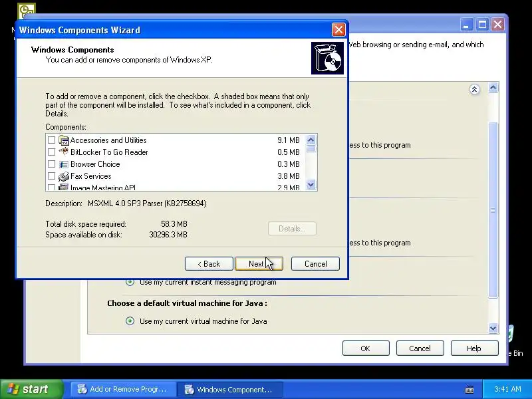Viewport: 532px width, 399px height.
Task: Tick the Fax Services checkbox
Action: (x=51, y=176)
